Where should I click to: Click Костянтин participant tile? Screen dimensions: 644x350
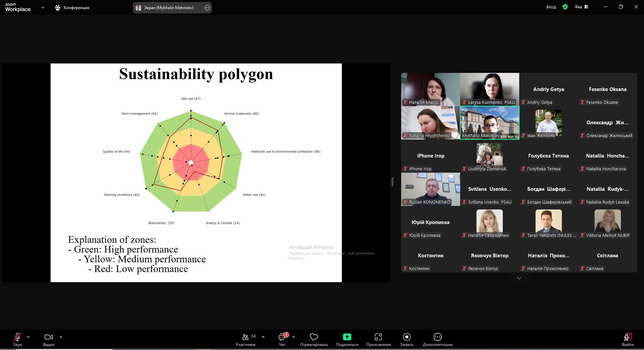click(x=431, y=256)
